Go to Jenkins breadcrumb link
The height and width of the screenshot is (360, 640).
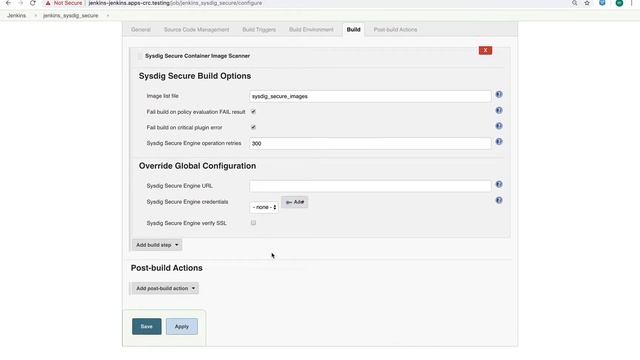point(17,16)
